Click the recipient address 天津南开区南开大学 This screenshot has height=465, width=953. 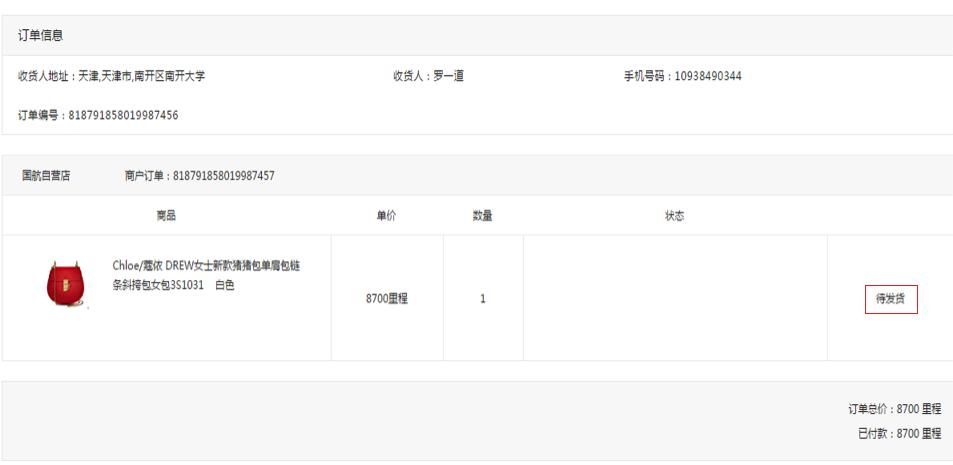pyautogui.click(x=142, y=77)
